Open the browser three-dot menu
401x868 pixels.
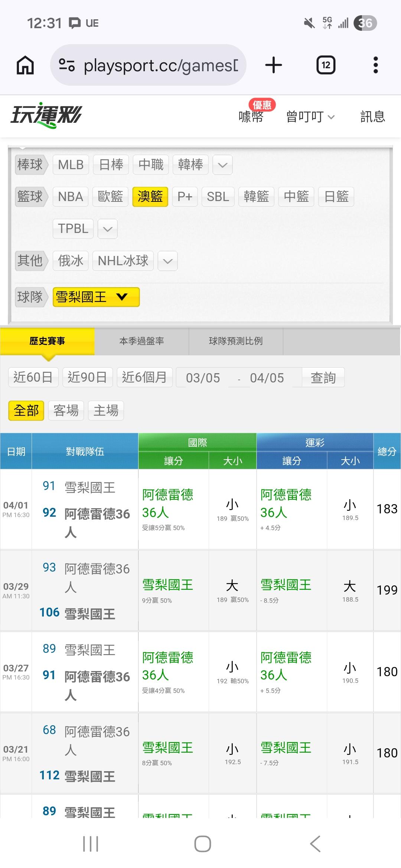375,65
